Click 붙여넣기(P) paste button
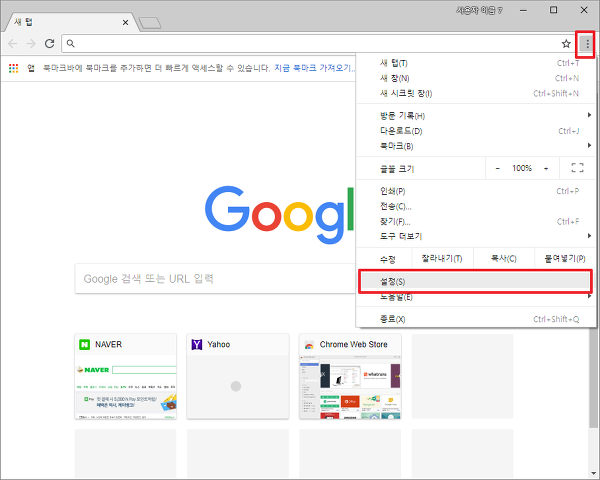 point(565,259)
